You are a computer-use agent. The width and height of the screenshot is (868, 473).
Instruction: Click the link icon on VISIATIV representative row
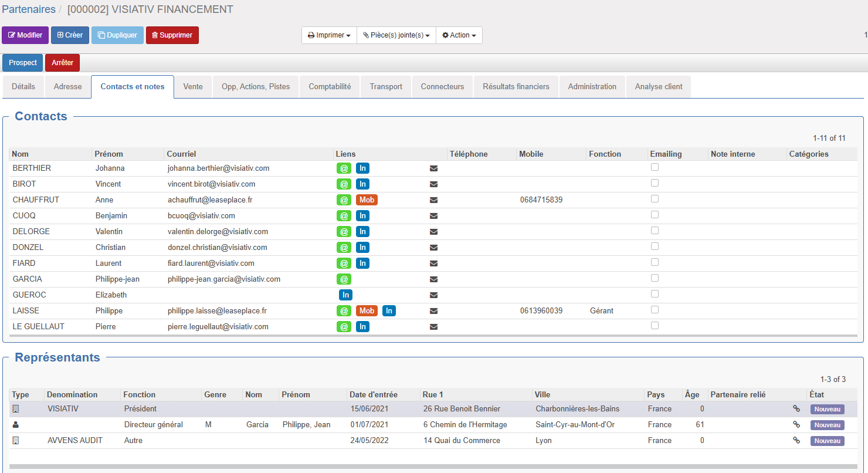pyautogui.click(x=796, y=409)
